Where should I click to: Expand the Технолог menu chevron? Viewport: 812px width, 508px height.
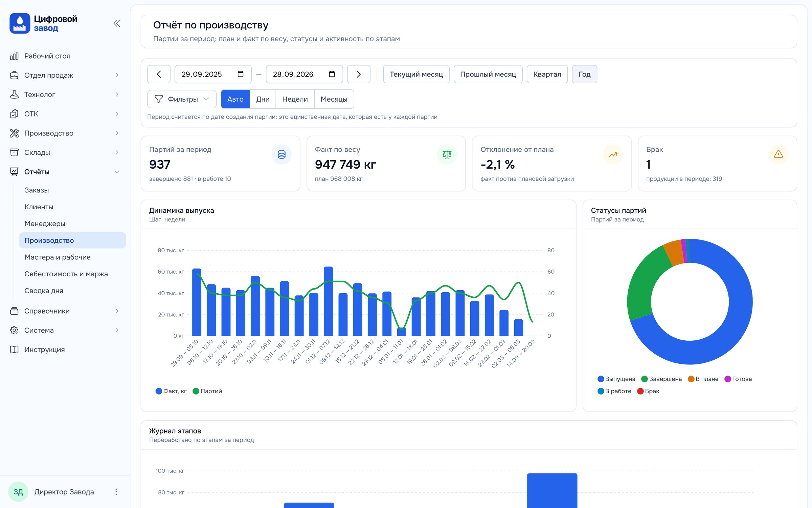click(117, 94)
